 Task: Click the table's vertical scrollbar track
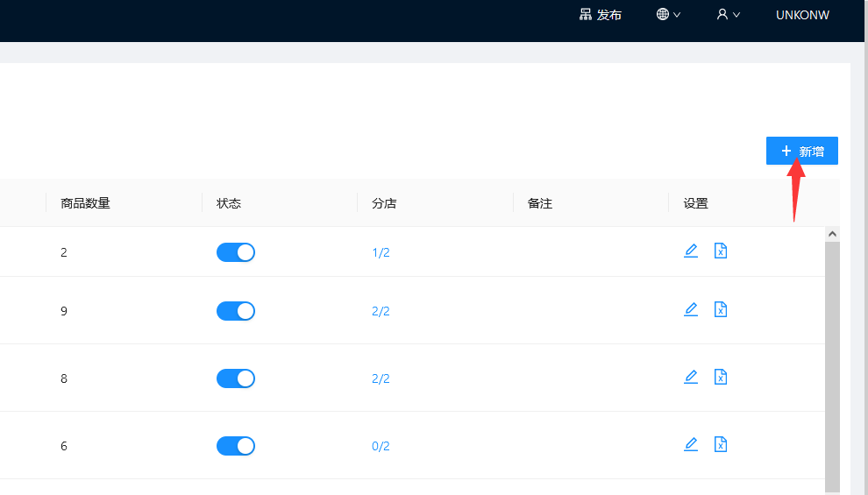point(832,365)
